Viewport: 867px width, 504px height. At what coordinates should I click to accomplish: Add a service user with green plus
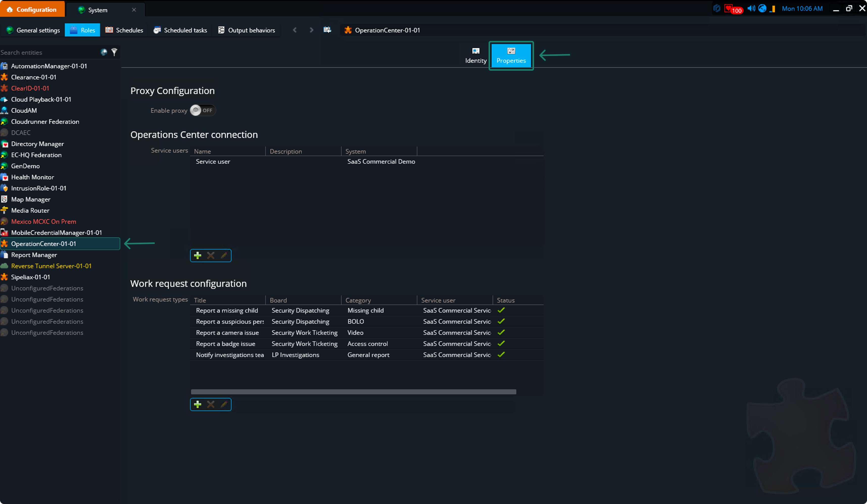[x=198, y=256]
